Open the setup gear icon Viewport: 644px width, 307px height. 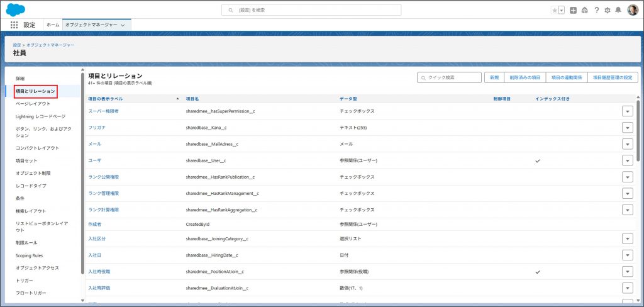click(607, 10)
